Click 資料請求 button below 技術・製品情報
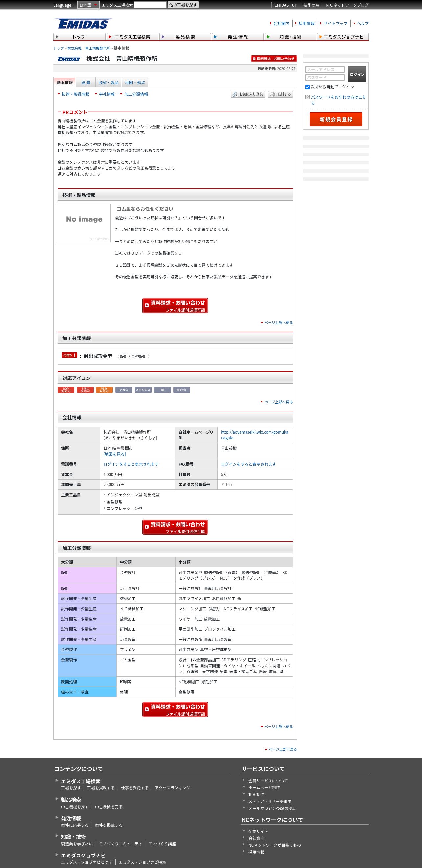422x868 pixels. (x=175, y=306)
